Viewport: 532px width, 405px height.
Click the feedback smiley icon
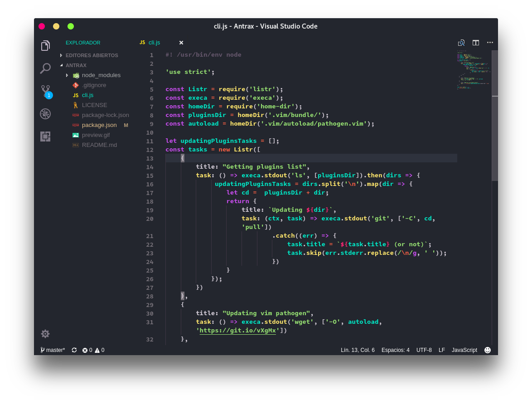[x=488, y=350]
